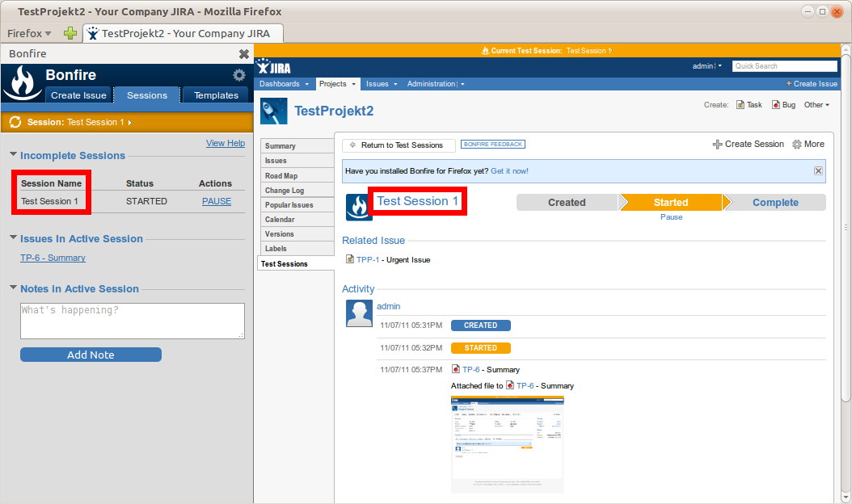Click the More gear icon
Screen dimensions: 852x504
(796, 145)
